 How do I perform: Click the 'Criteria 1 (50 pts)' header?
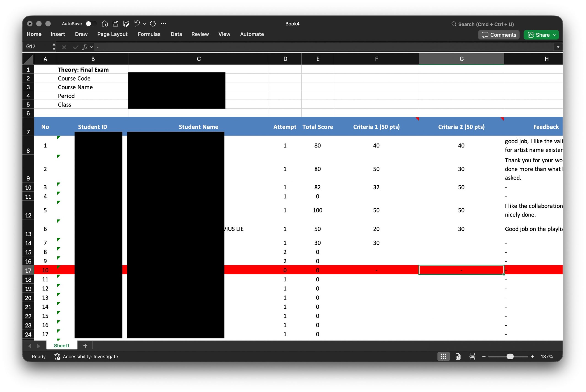376,127
